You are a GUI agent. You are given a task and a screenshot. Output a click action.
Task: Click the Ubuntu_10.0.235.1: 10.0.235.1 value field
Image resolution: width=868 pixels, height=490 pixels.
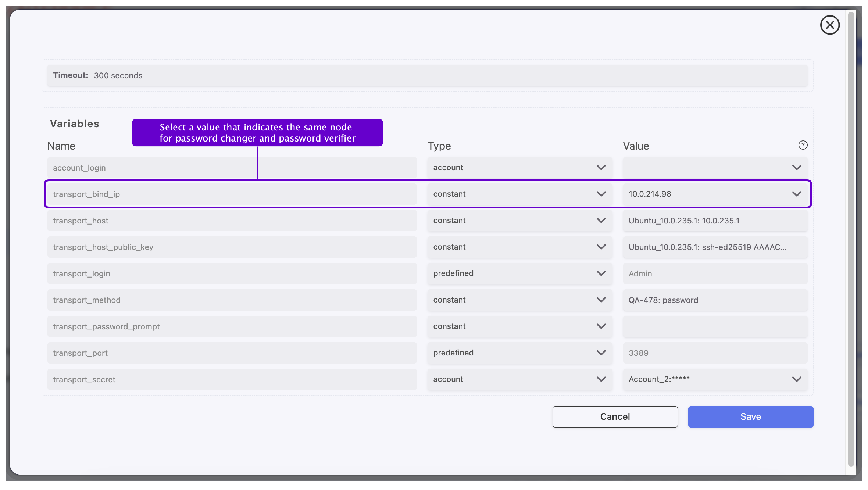[715, 221]
